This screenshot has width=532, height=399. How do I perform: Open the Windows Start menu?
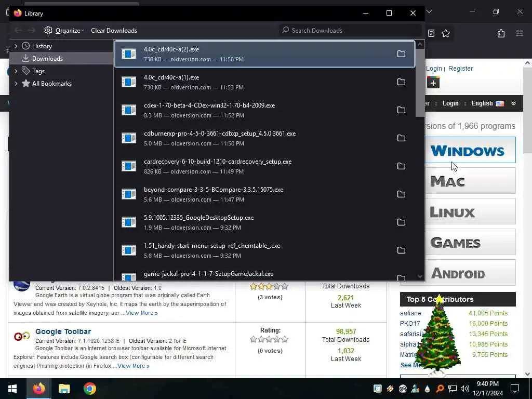coord(12,389)
